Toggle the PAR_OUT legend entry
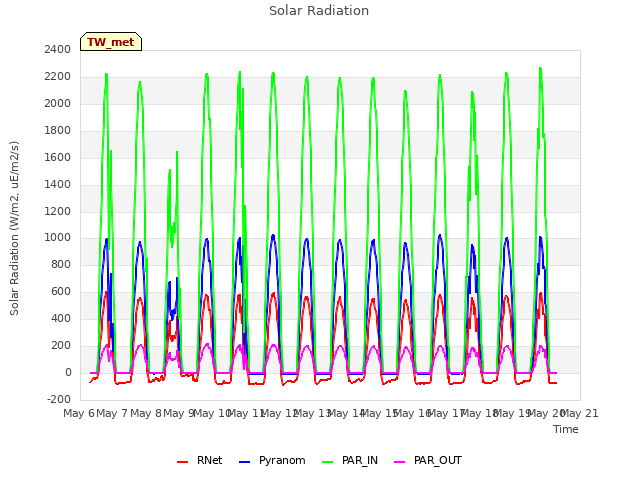The height and width of the screenshot is (480, 640). (427, 460)
